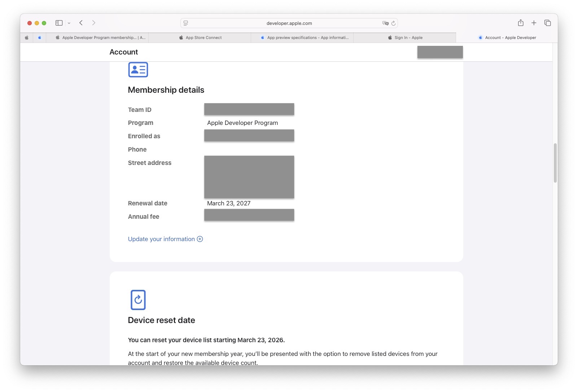Click the Annual fee label
Image resolution: width=578 pixels, height=392 pixels.
144,217
